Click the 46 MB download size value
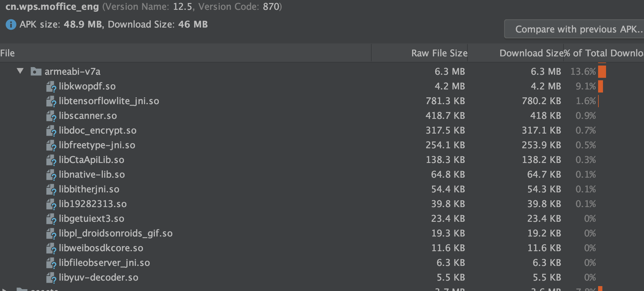The height and width of the screenshot is (291, 644). [193, 24]
